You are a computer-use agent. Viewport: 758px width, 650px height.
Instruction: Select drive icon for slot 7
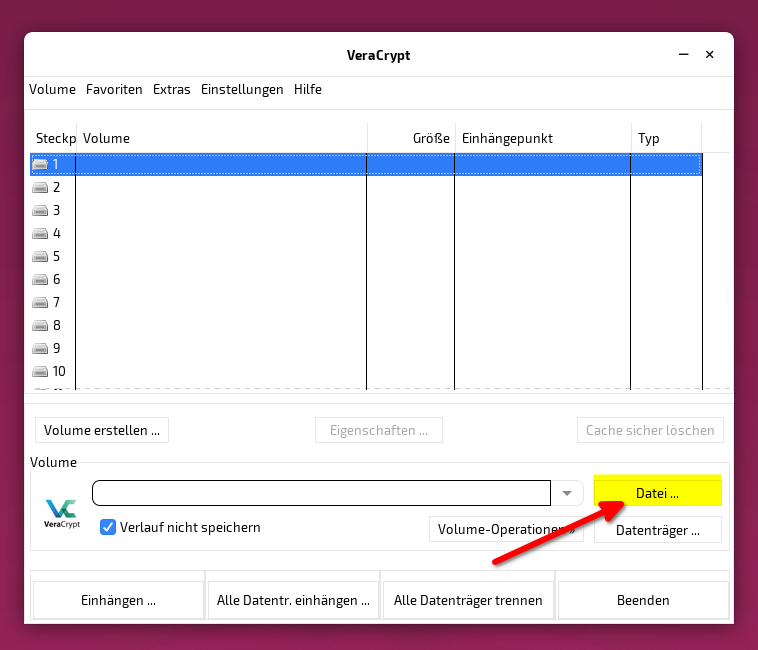tap(40, 303)
